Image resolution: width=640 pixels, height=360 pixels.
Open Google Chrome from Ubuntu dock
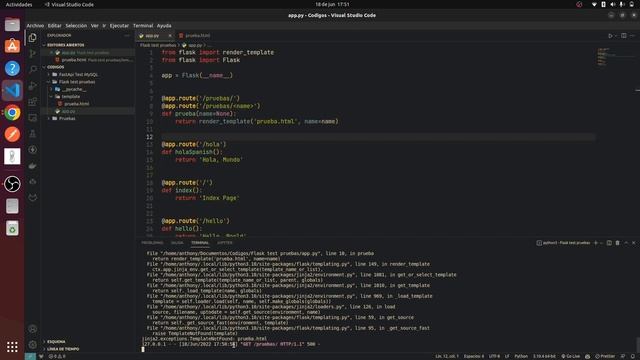pos(12,113)
